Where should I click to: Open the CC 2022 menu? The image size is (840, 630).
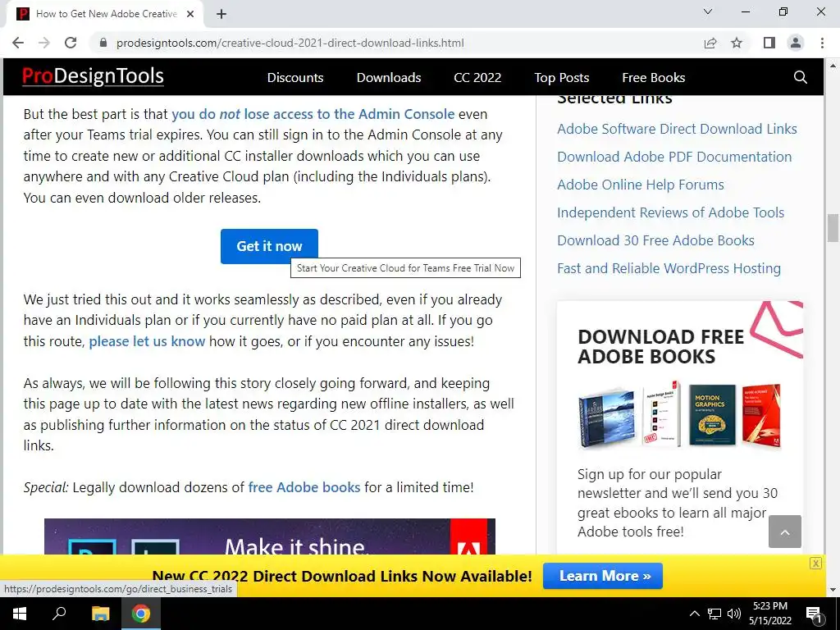(x=477, y=78)
